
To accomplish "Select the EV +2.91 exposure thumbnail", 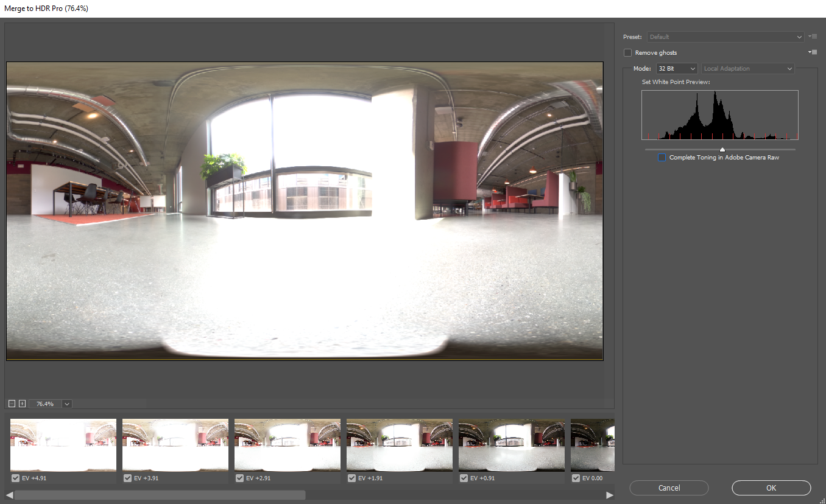I will point(288,445).
